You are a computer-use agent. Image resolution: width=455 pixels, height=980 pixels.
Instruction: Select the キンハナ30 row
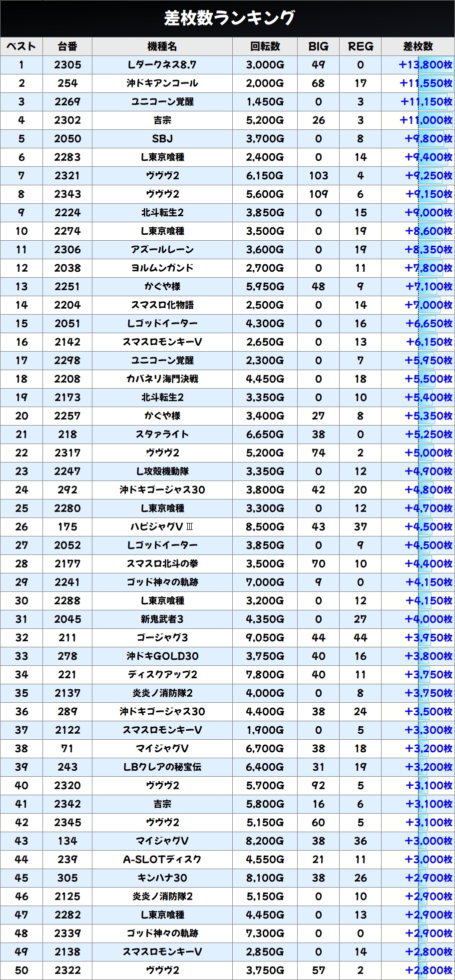(227, 878)
